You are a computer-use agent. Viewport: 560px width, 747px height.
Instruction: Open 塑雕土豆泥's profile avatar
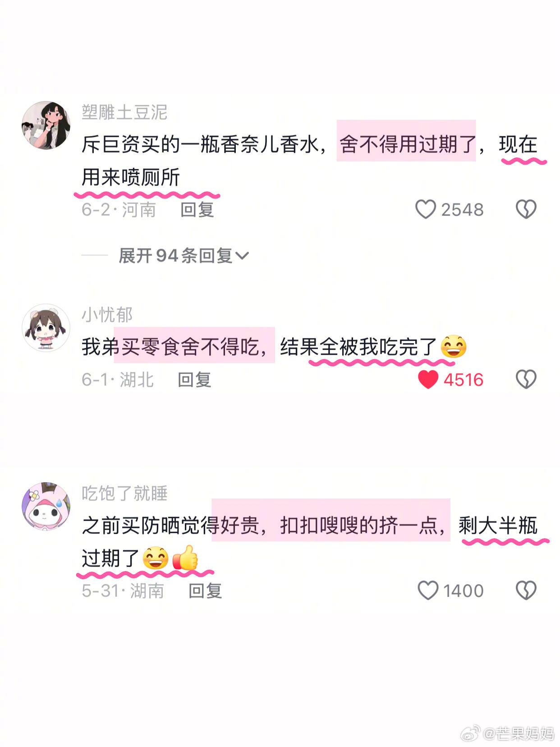point(46,125)
